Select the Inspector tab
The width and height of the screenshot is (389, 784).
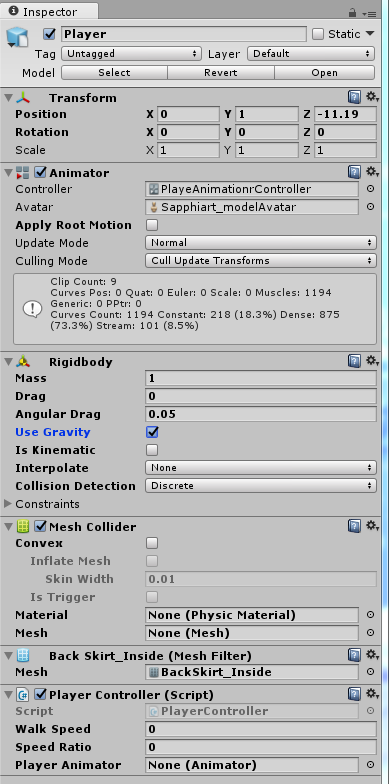pos(50,11)
